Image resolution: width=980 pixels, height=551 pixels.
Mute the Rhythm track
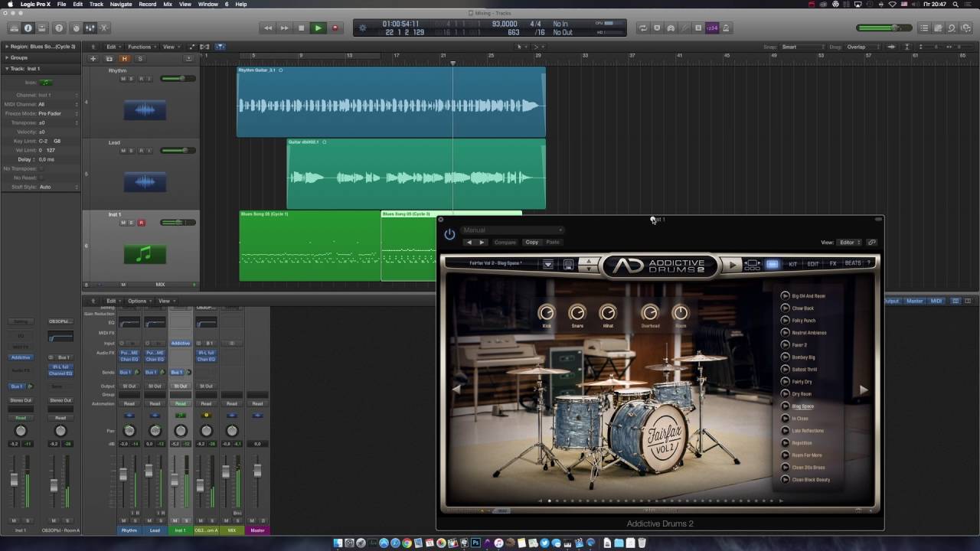pyautogui.click(x=122, y=79)
